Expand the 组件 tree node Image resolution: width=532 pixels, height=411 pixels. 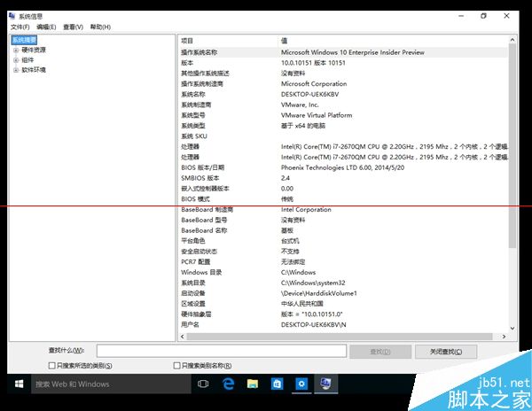pyautogui.click(x=16, y=59)
